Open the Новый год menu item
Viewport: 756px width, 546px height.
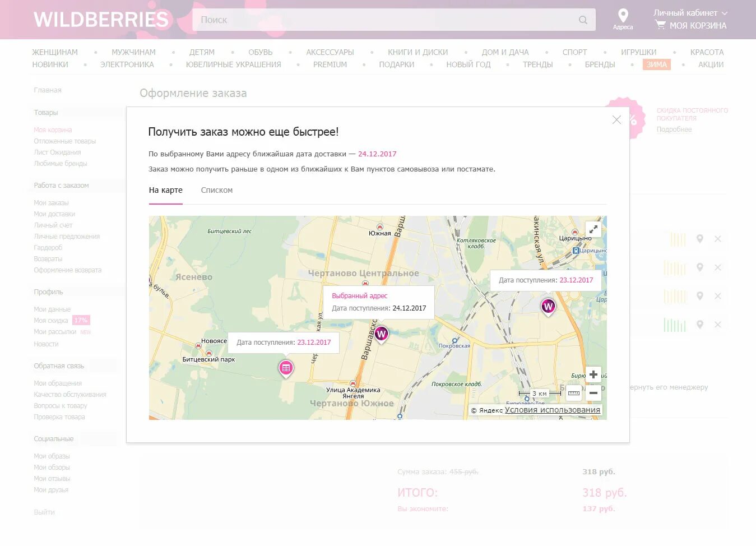click(x=469, y=64)
